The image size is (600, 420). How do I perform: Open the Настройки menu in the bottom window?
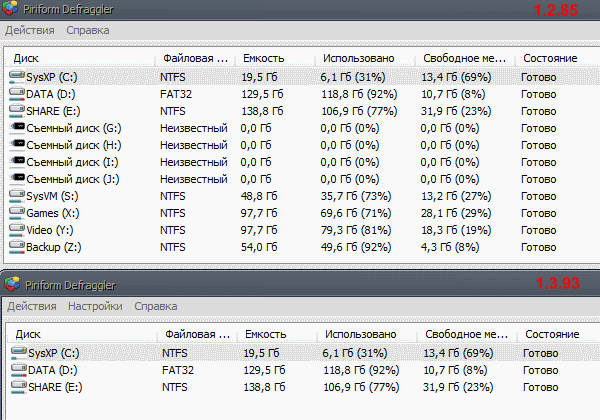point(95,306)
